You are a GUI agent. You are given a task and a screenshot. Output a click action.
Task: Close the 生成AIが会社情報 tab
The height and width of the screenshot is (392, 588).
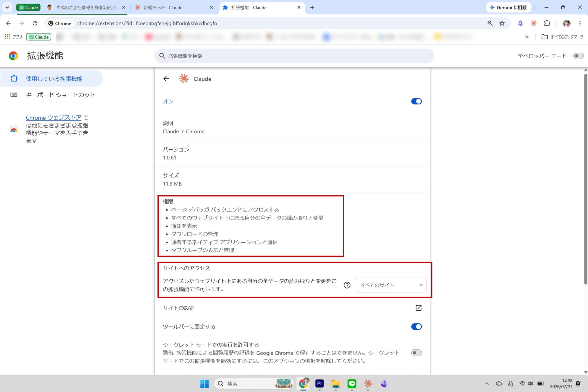(x=124, y=7)
